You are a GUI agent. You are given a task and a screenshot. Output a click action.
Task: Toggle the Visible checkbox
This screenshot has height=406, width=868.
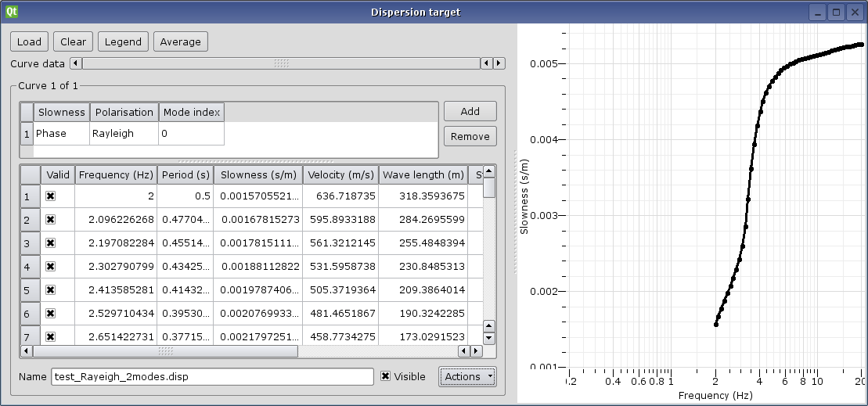tap(385, 376)
